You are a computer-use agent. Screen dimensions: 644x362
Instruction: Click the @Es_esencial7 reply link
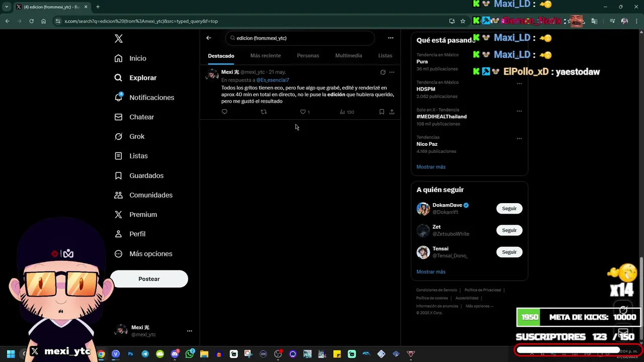(273, 80)
